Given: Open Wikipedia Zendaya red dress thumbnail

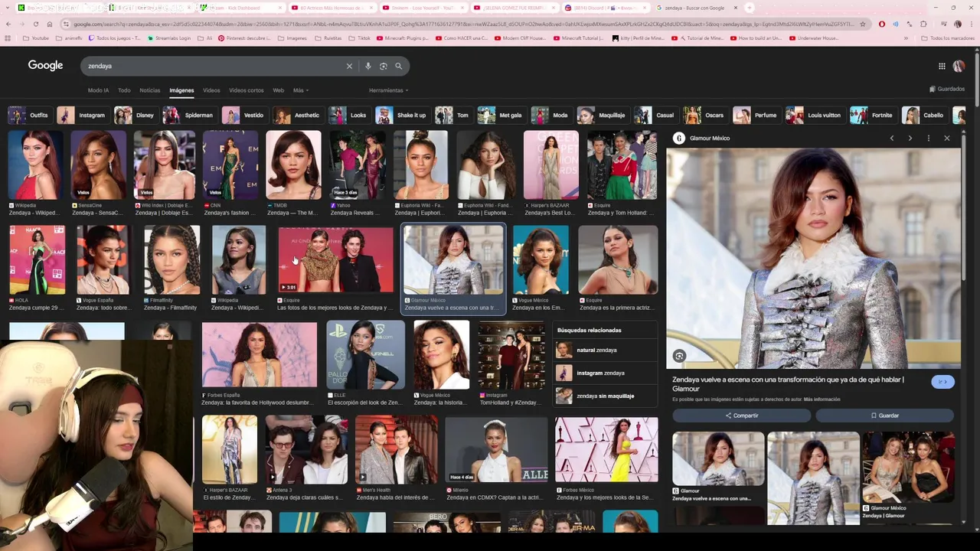Looking at the screenshot, I should 35,165.
